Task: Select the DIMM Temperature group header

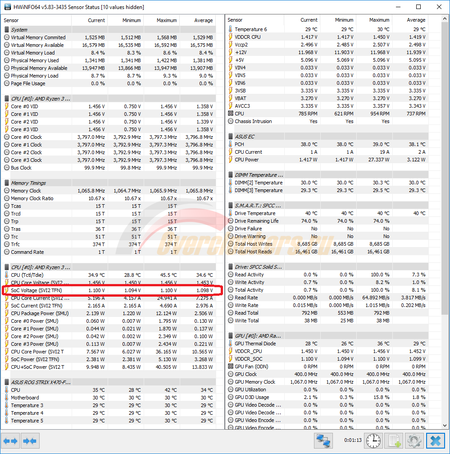Action: coord(328,175)
